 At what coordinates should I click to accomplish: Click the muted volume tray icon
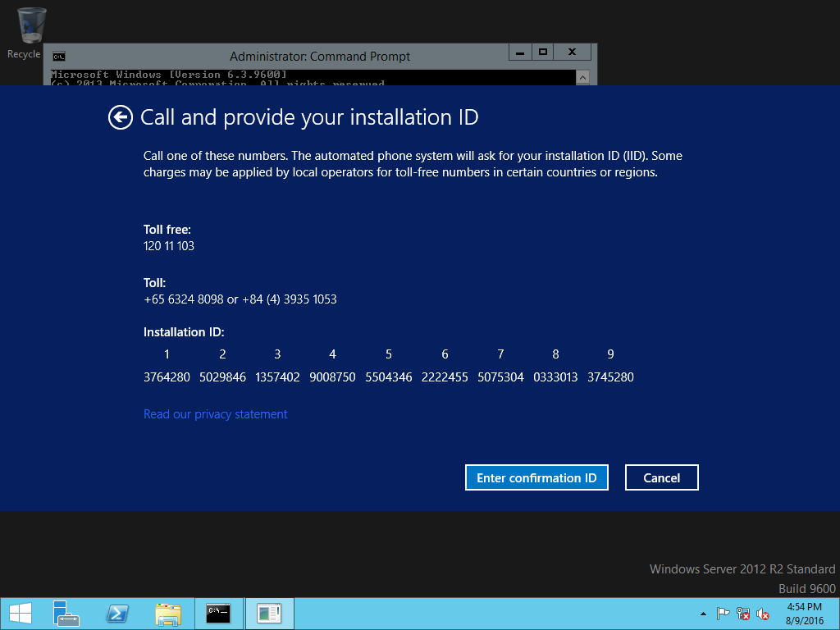tap(763, 614)
